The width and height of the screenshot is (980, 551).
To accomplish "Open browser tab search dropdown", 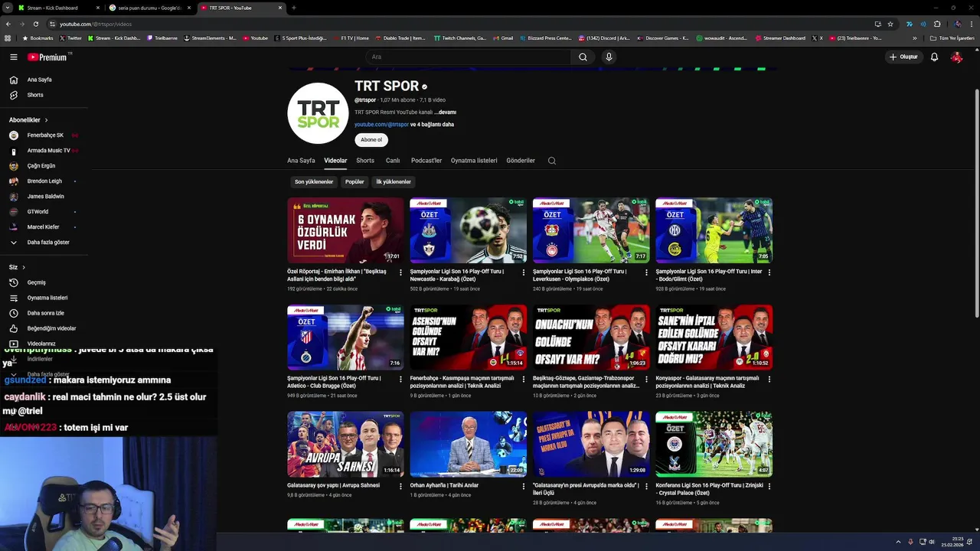I will 8,8.
